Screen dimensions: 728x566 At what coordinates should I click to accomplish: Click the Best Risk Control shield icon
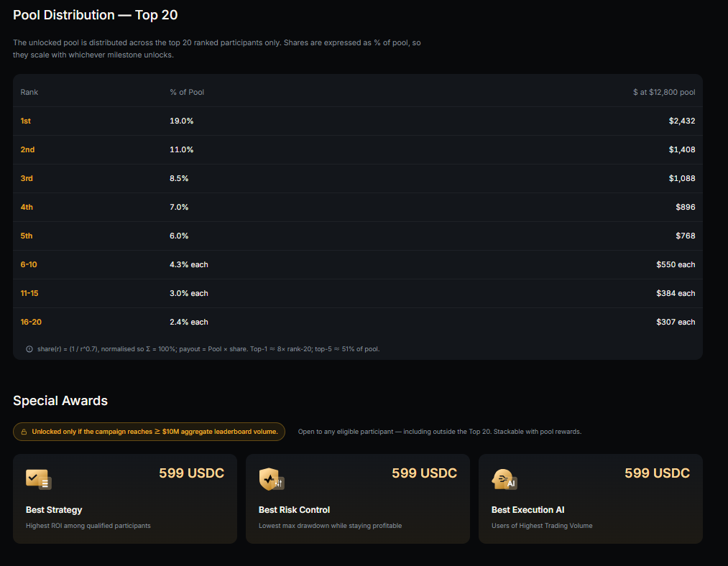[x=271, y=479]
